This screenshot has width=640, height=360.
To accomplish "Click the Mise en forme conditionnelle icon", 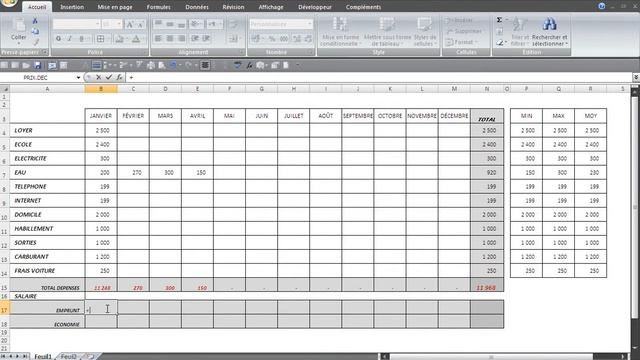I will tap(340, 24).
